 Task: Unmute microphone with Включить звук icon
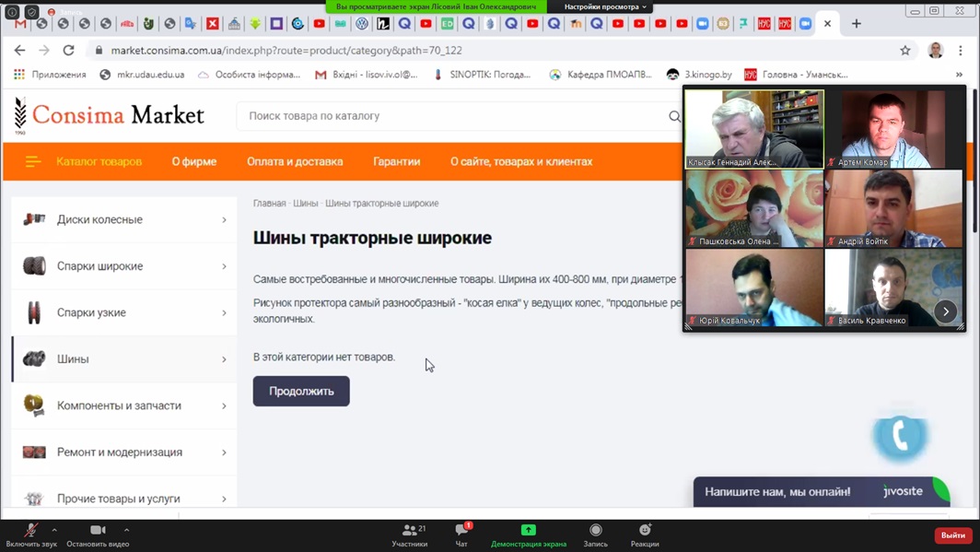coord(30,531)
